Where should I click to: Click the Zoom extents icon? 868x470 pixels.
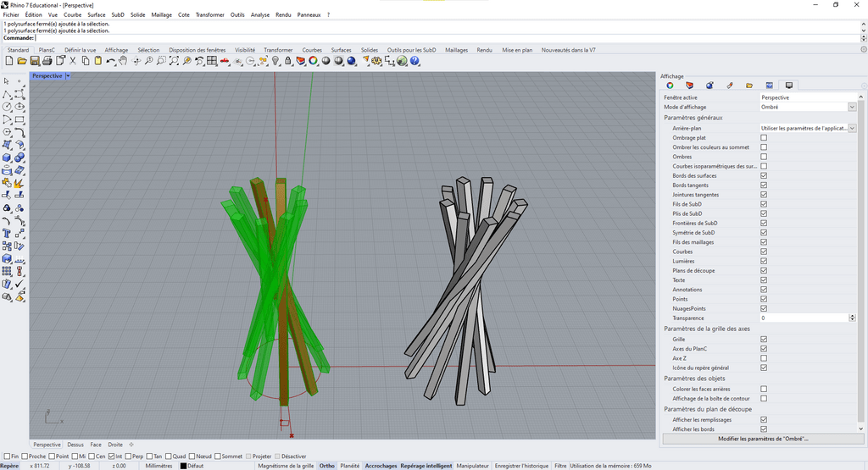(x=174, y=61)
